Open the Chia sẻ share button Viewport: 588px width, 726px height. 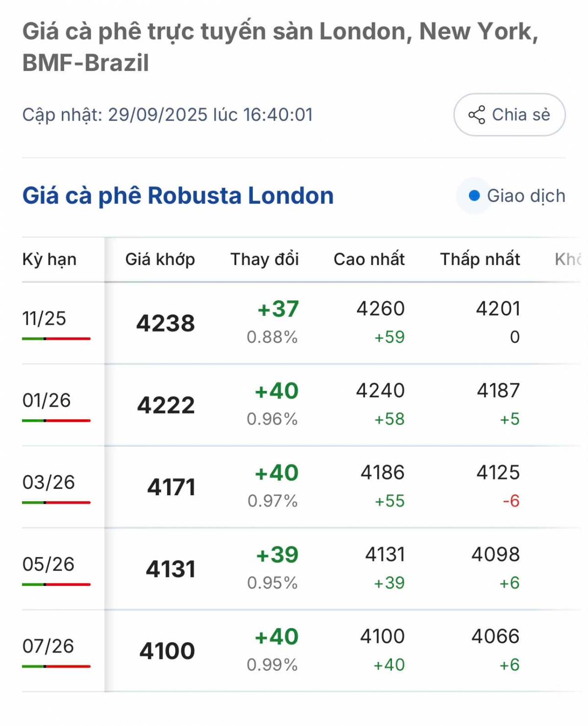(x=510, y=115)
